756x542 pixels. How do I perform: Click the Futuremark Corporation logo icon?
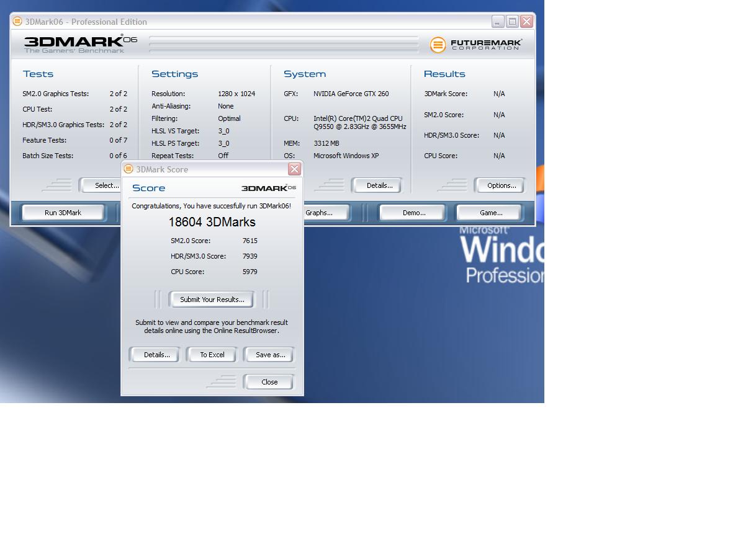point(438,45)
